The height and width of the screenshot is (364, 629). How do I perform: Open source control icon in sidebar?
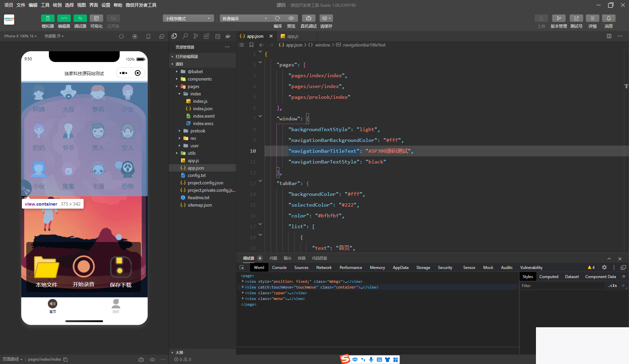(x=196, y=36)
